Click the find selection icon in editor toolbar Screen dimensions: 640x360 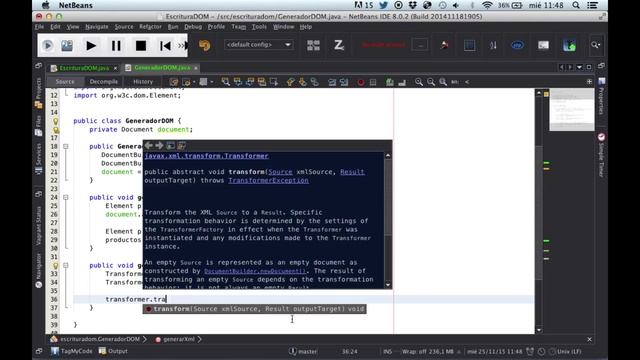click(x=226, y=82)
